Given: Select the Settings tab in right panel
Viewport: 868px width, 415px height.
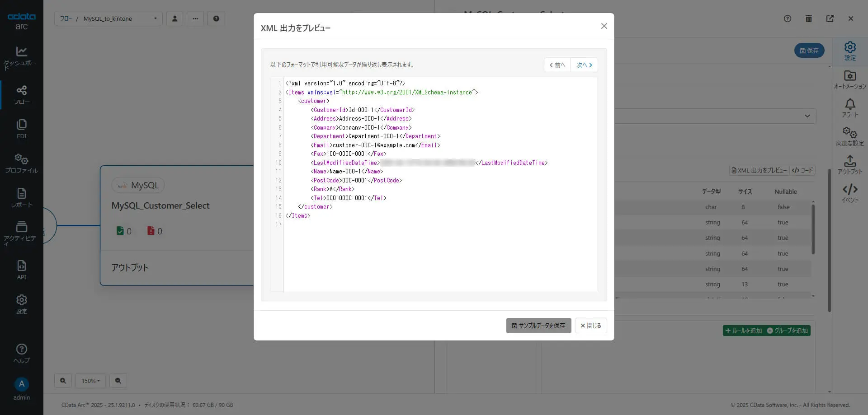Looking at the screenshot, I should coord(850,51).
